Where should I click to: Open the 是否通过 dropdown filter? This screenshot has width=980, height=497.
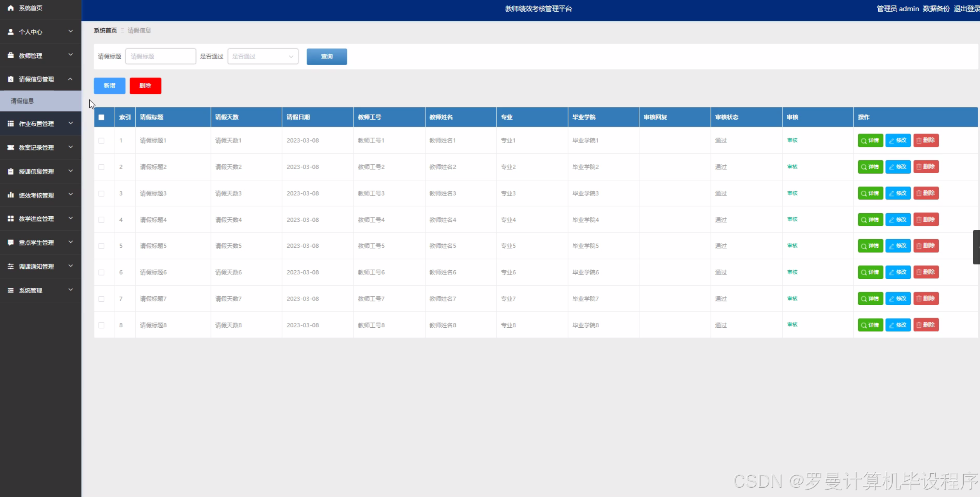tap(263, 56)
